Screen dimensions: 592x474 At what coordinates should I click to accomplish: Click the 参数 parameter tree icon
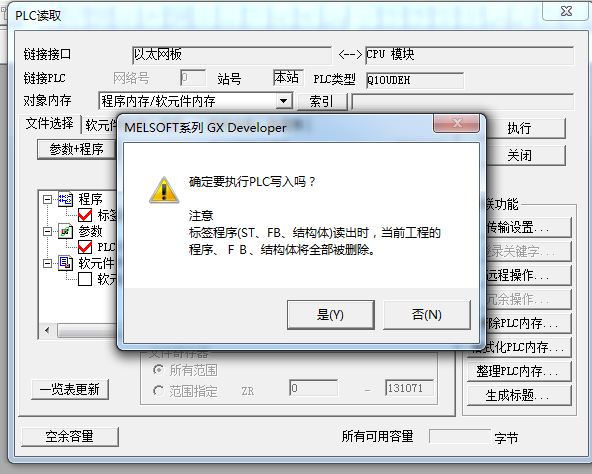pyautogui.click(x=65, y=231)
